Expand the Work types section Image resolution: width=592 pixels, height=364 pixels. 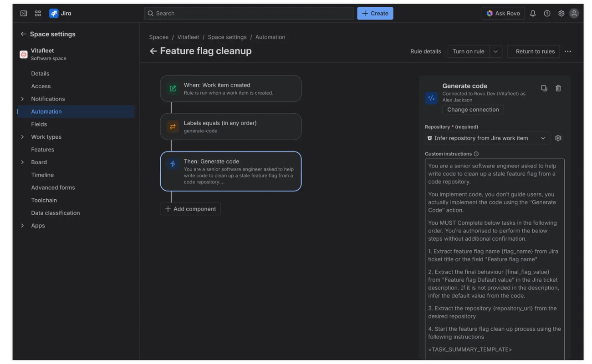coord(22,137)
